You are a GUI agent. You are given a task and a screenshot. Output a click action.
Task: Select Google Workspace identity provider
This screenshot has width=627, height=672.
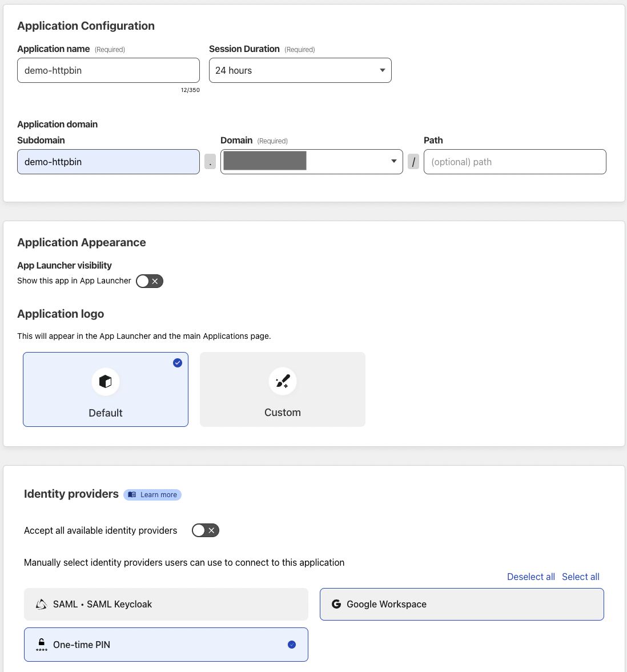point(461,604)
